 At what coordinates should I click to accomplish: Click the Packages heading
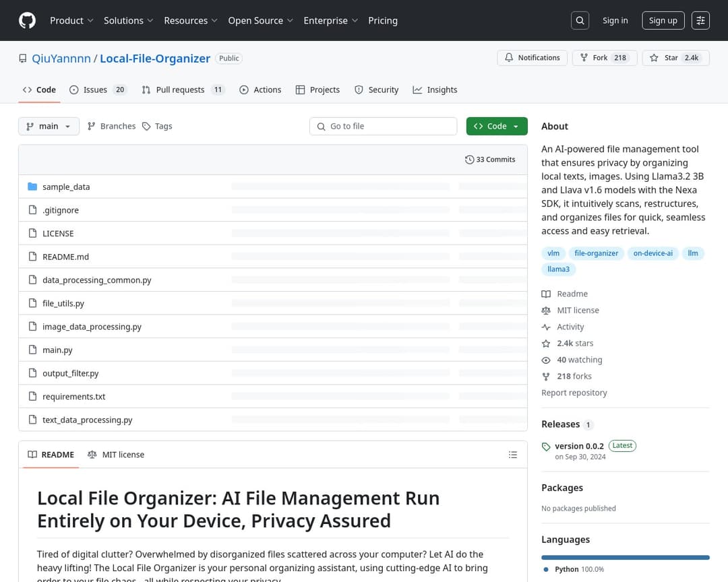[562, 488]
